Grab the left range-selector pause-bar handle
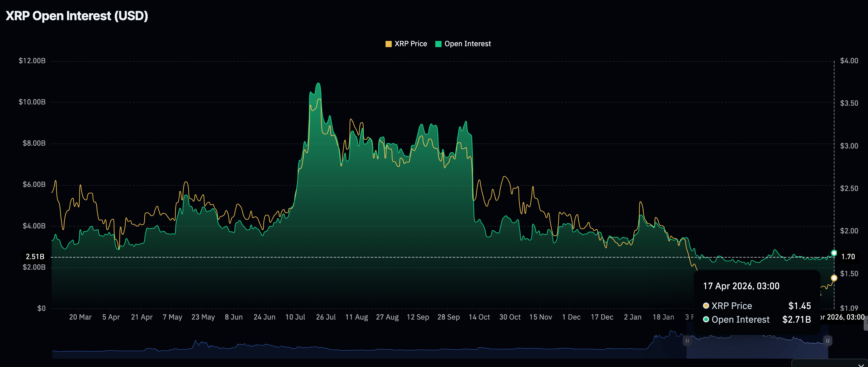 pyautogui.click(x=687, y=341)
